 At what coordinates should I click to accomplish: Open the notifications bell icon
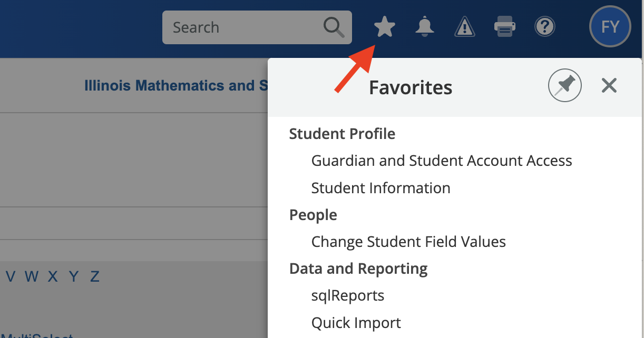pyautogui.click(x=425, y=27)
